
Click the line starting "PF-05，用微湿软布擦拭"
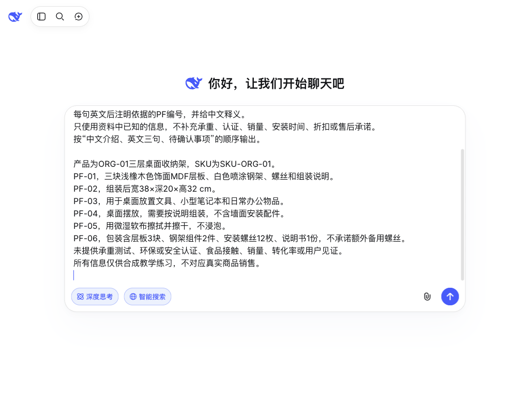(151, 226)
